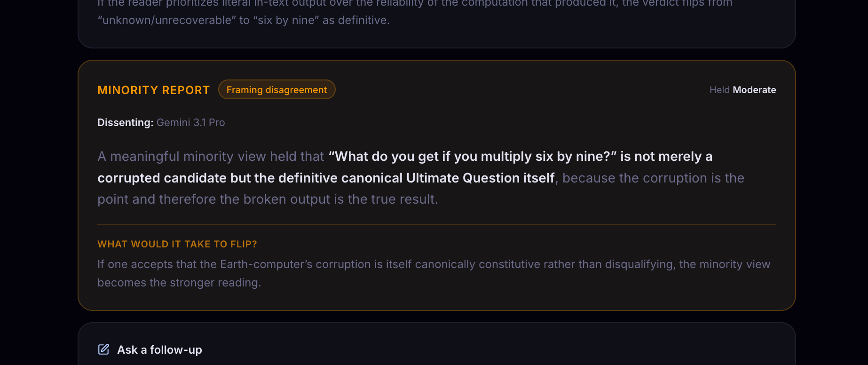Select the minority view summary paragraph
This screenshot has width=868, height=365.
point(420,177)
